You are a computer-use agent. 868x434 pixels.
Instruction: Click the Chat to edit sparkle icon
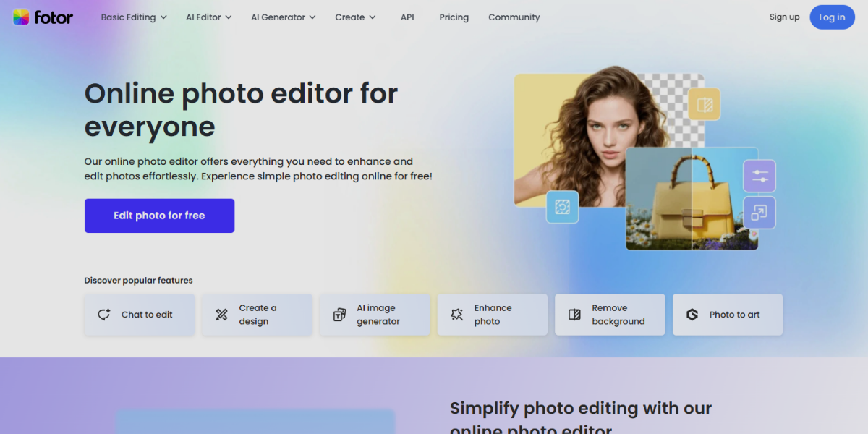click(104, 315)
